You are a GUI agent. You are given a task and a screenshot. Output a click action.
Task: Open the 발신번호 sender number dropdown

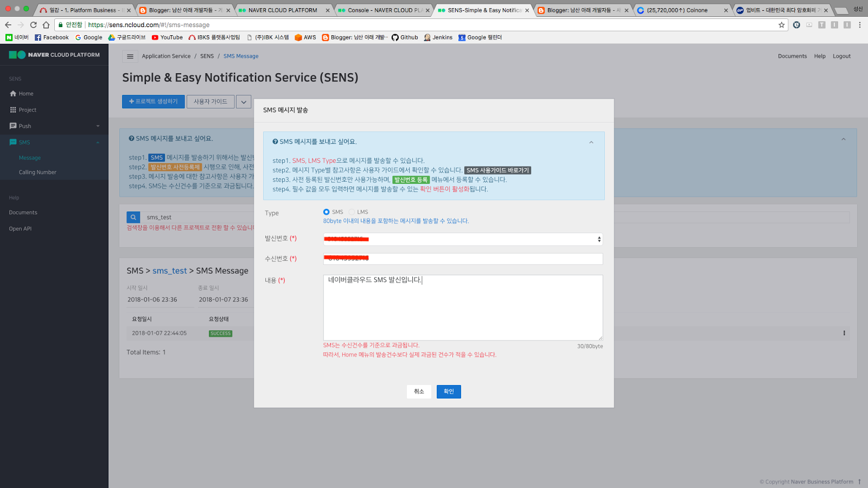pyautogui.click(x=463, y=239)
